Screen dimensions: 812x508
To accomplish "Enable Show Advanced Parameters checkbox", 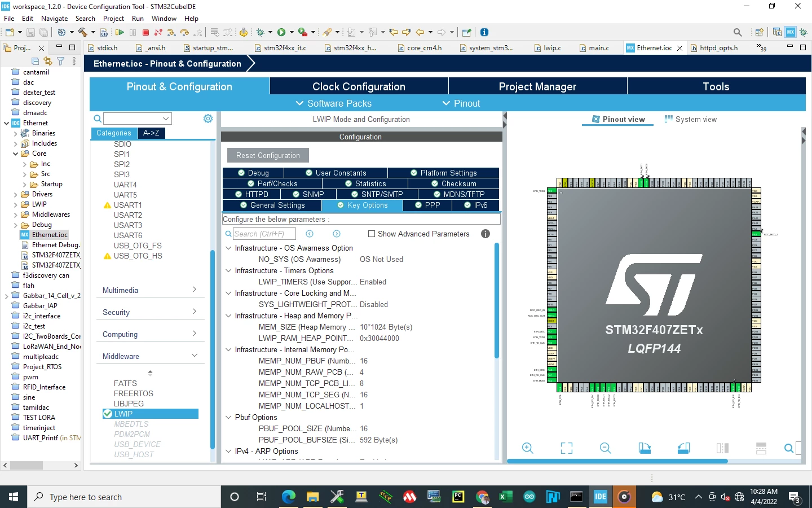I will click(372, 234).
